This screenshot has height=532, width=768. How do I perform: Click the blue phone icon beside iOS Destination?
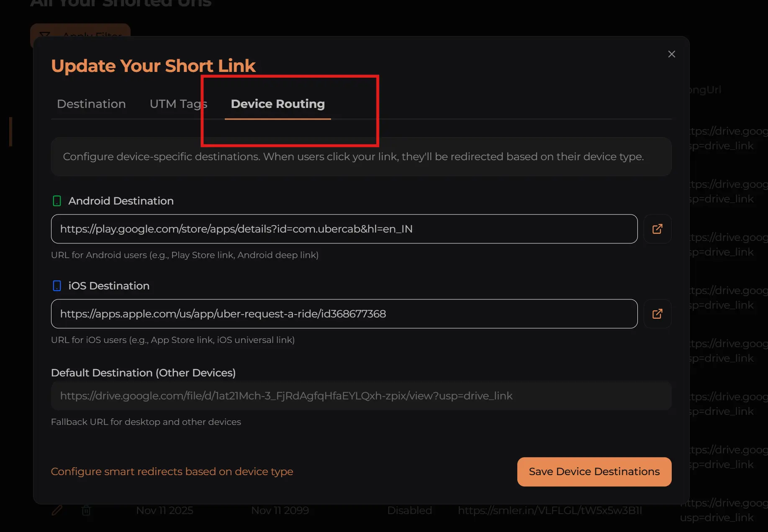coord(57,286)
